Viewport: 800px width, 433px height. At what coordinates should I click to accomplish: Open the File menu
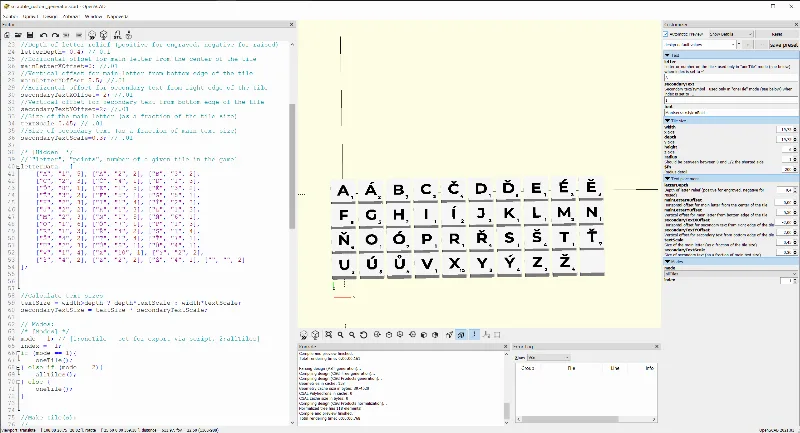click(10, 17)
